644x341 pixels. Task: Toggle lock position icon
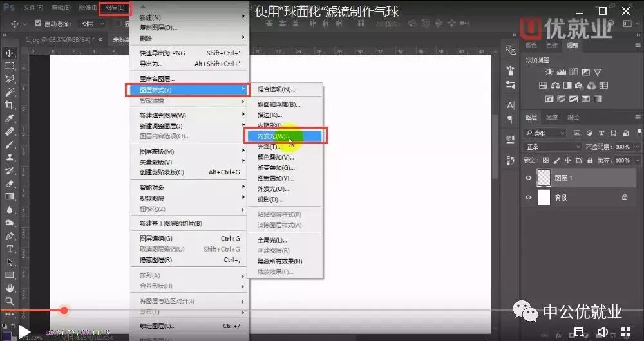tap(567, 160)
